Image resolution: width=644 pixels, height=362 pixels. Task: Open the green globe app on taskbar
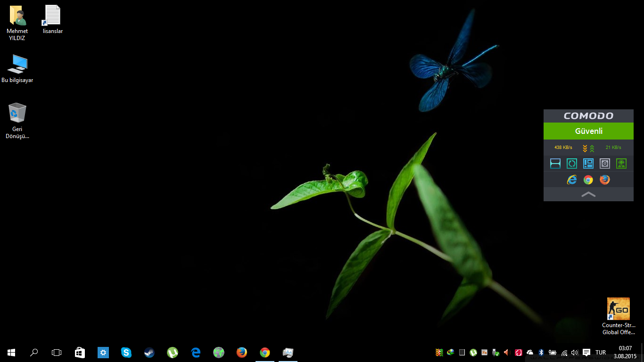click(x=219, y=352)
